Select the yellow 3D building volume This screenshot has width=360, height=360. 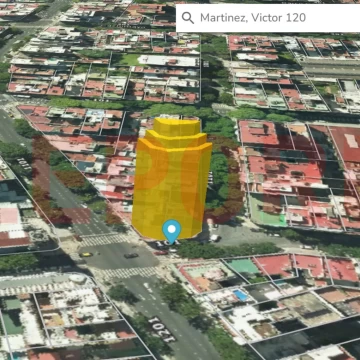(172, 179)
